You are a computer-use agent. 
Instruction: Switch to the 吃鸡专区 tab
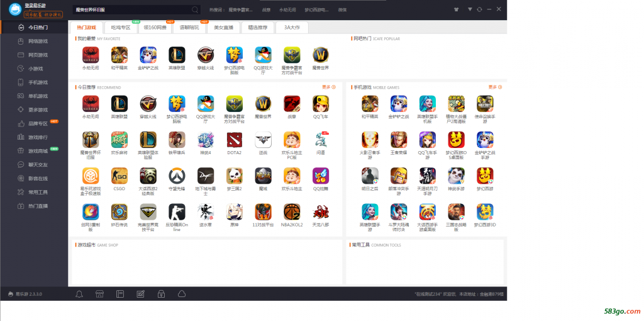tap(120, 28)
